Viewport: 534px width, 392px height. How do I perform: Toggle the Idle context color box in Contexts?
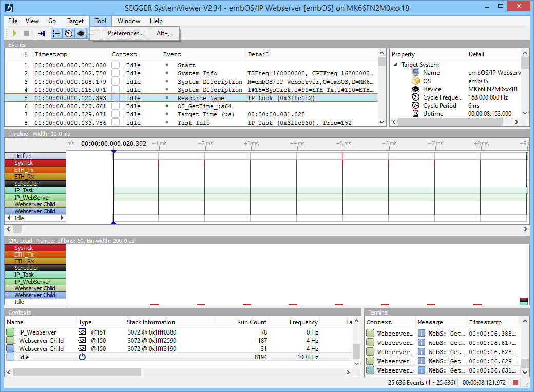coord(10,357)
